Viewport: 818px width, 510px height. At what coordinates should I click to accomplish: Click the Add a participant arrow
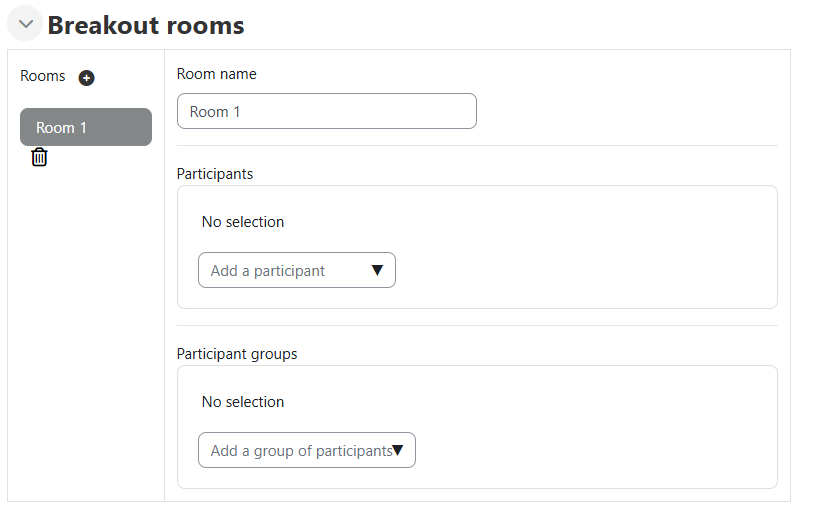pos(377,270)
